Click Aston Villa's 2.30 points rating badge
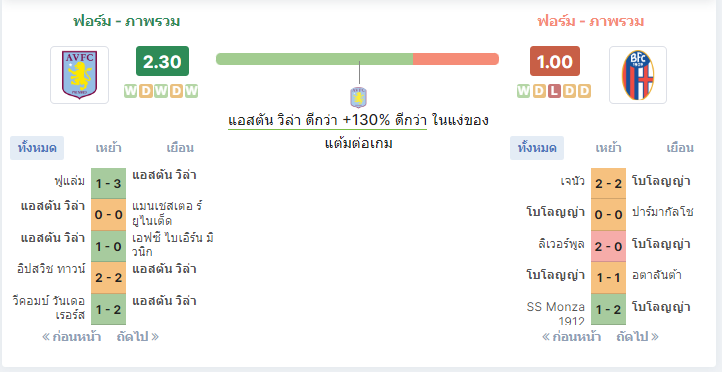 pos(162,61)
